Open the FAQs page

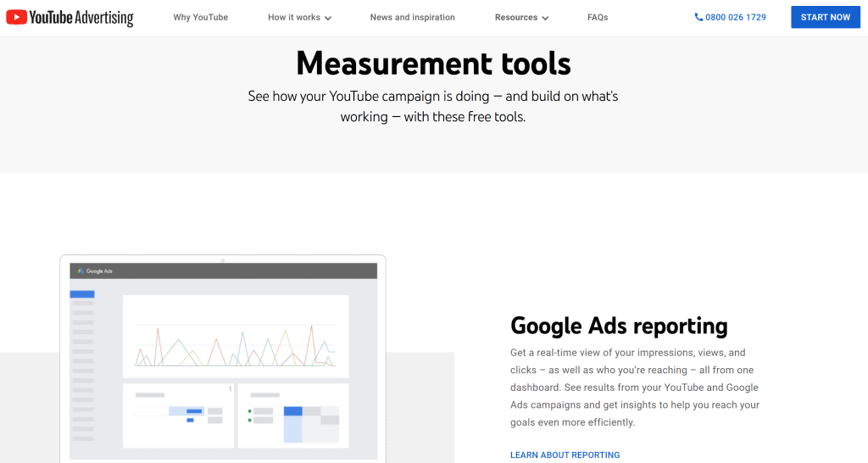[x=598, y=17]
